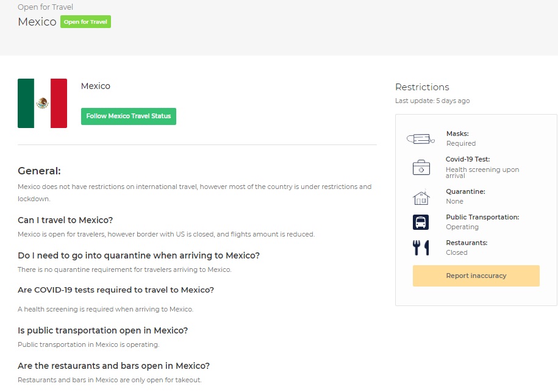Click the Mexico page title heading
Viewport: 558px width, 392px height.
pyautogui.click(x=37, y=22)
